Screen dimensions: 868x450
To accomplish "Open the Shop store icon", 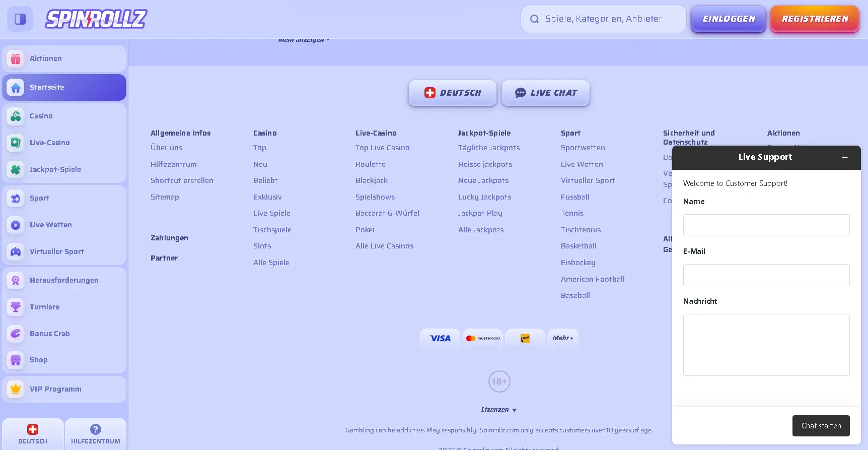I will (16, 360).
